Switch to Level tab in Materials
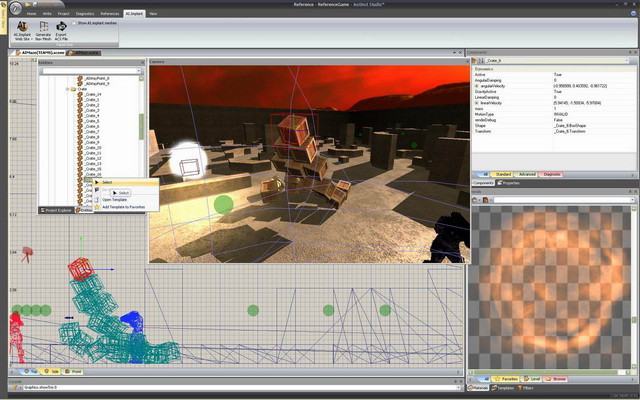Image resolution: width=640 pixels, height=400 pixels. (532, 379)
